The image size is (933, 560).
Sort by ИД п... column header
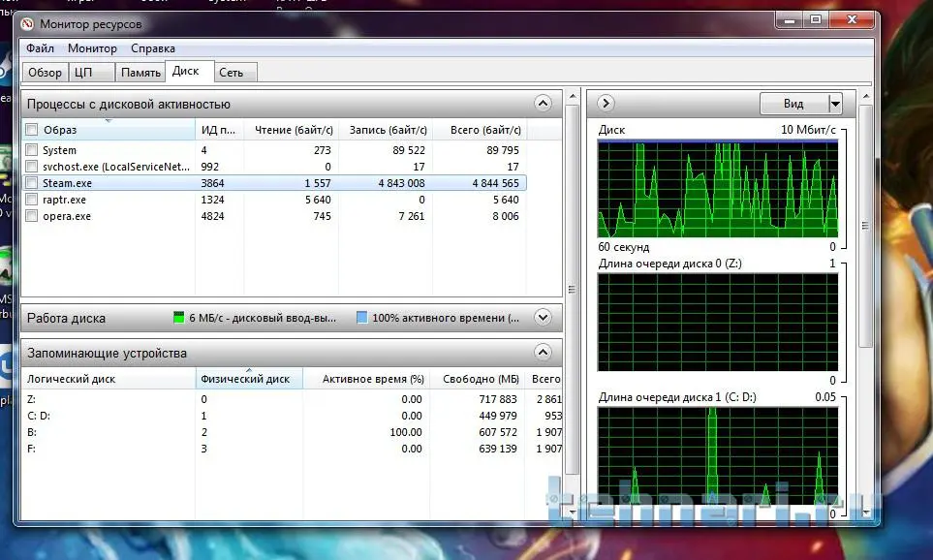tap(219, 129)
